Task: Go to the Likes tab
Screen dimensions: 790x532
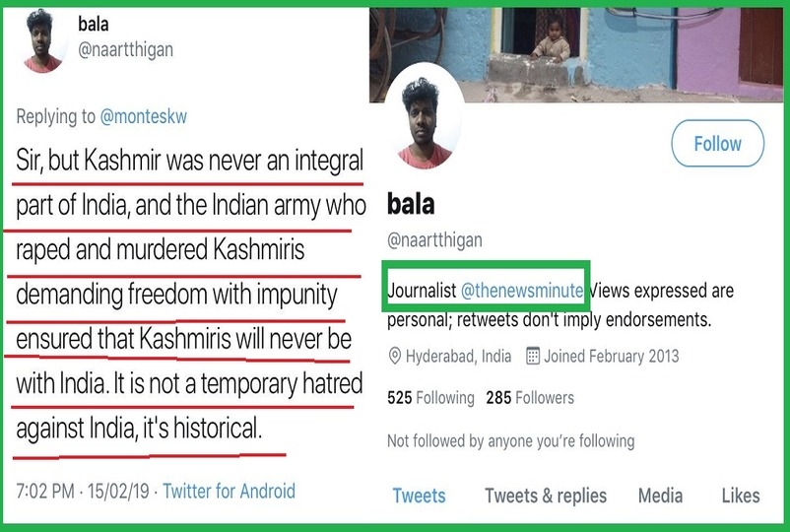Action: 741,496
